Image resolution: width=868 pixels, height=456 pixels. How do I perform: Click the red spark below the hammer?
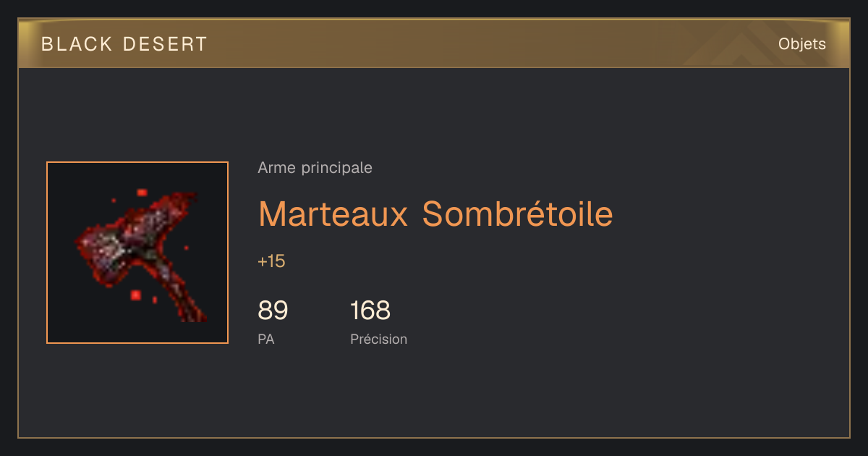(x=135, y=295)
